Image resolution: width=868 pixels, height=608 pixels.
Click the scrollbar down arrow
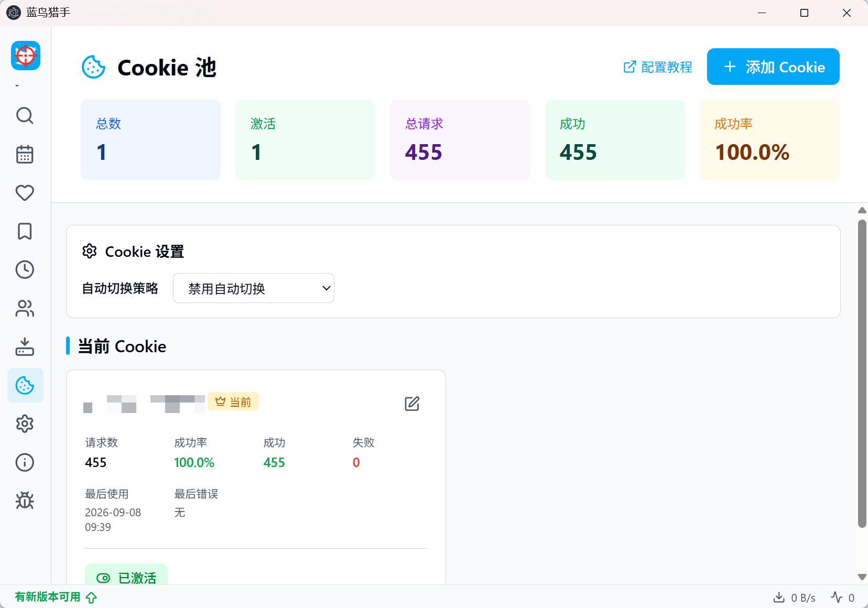click(x=862, y=577)
